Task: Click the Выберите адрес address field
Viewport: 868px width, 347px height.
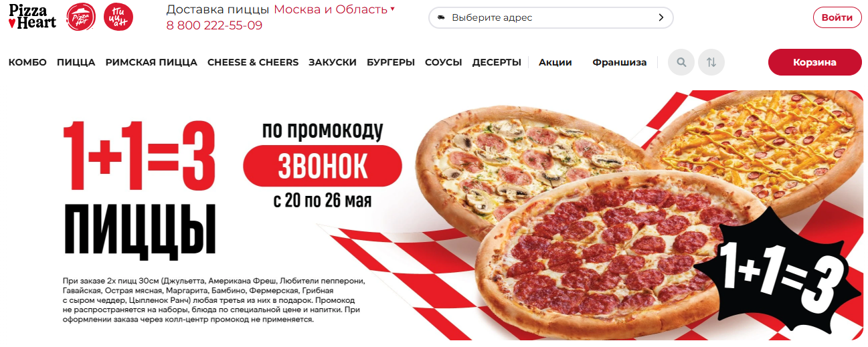Action: (551, 17)
